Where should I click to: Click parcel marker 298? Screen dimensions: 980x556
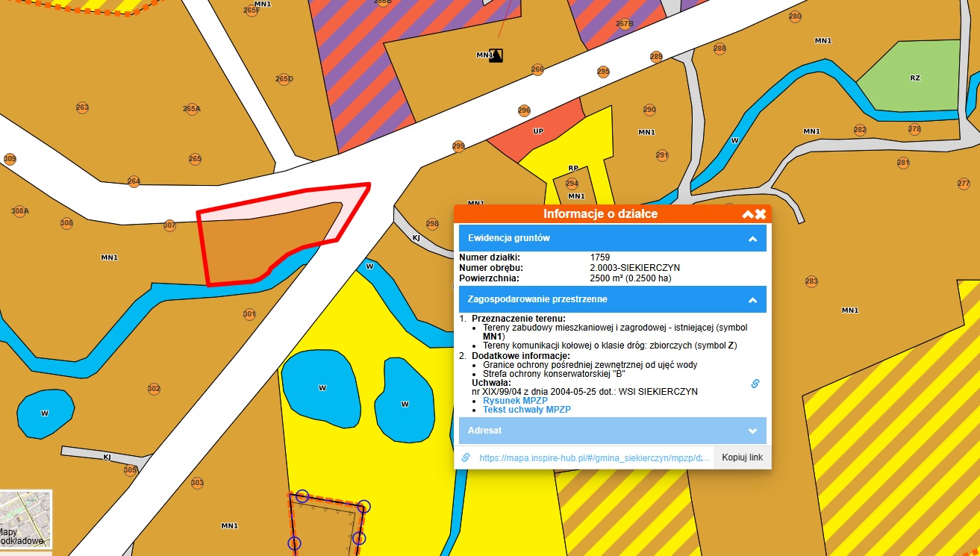tap(432, 224)
